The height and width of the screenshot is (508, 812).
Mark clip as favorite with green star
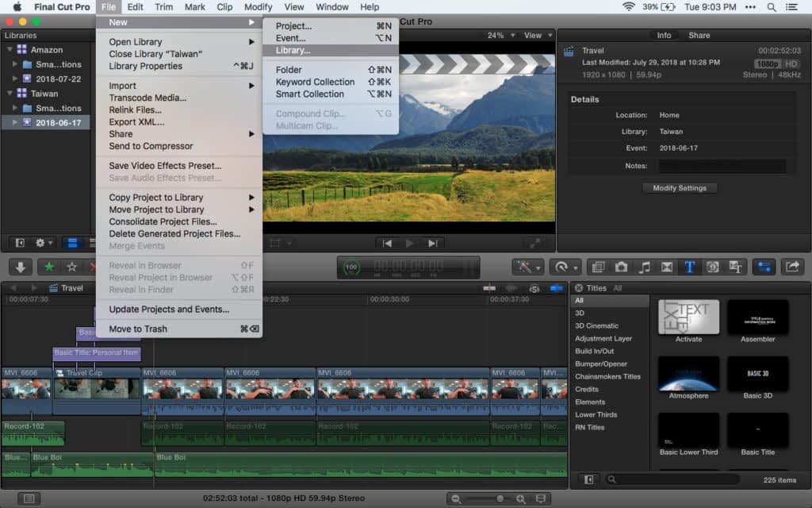click(49, 267)
